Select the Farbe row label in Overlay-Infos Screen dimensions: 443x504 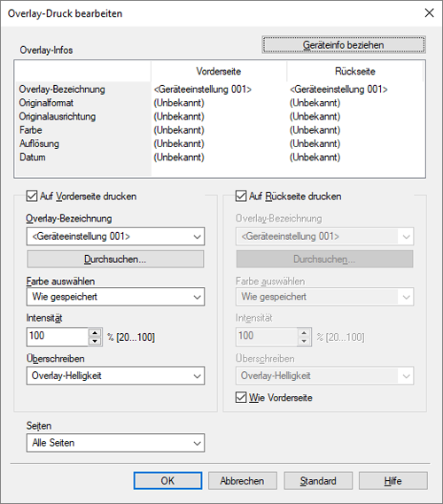pyautogui.click(x=31, y=130)
